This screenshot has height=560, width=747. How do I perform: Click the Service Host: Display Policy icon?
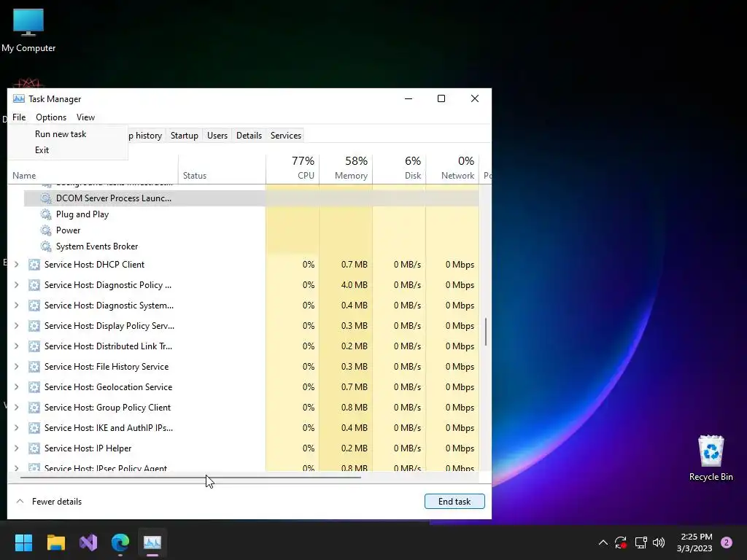click(34, 326)
